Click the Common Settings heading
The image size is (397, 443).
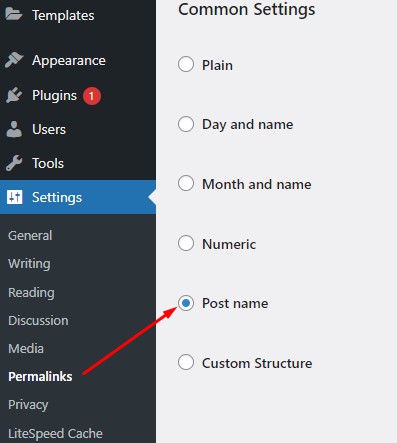point(247,9)
